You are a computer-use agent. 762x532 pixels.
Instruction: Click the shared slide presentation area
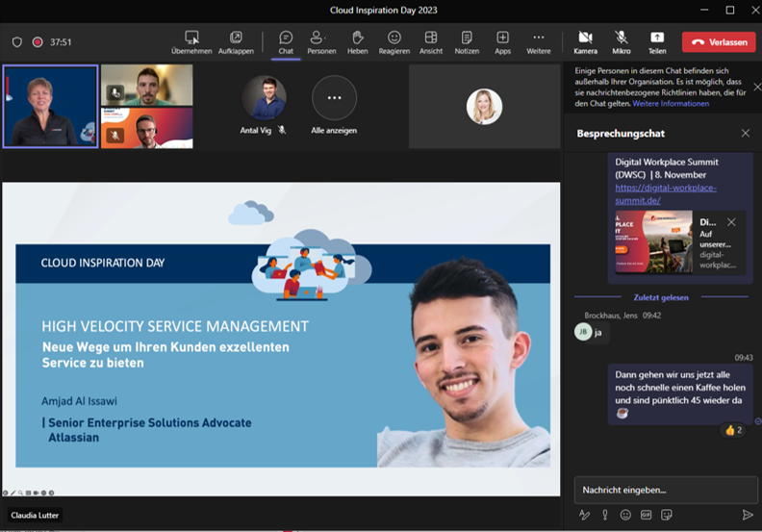click(281, 340)
